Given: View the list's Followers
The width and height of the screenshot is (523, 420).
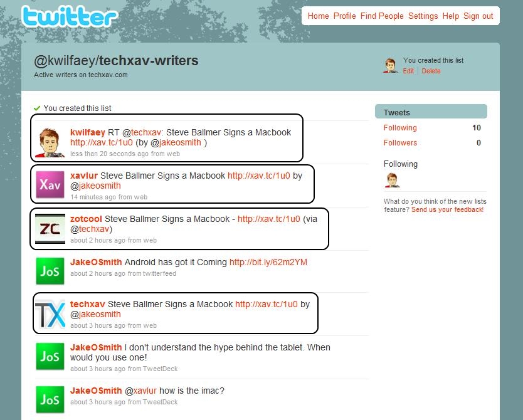Looking at the screenshot, I should (400, 143).
